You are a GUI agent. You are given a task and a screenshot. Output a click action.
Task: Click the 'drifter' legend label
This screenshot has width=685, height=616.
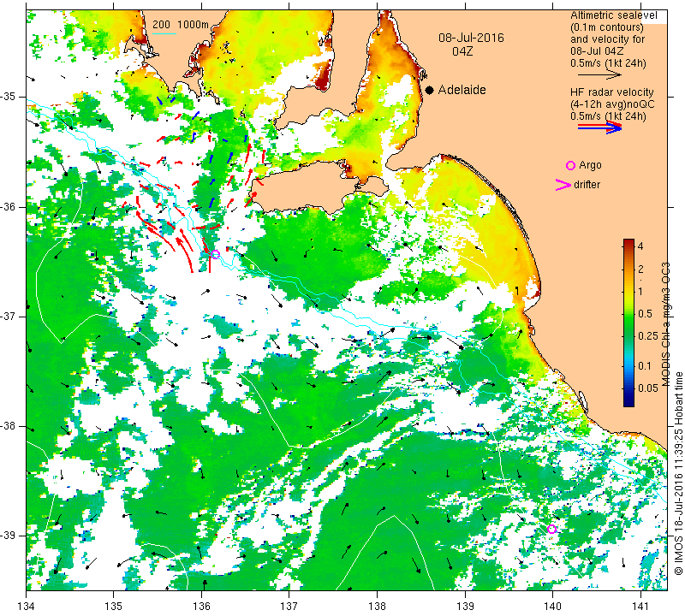pos(587,185)
